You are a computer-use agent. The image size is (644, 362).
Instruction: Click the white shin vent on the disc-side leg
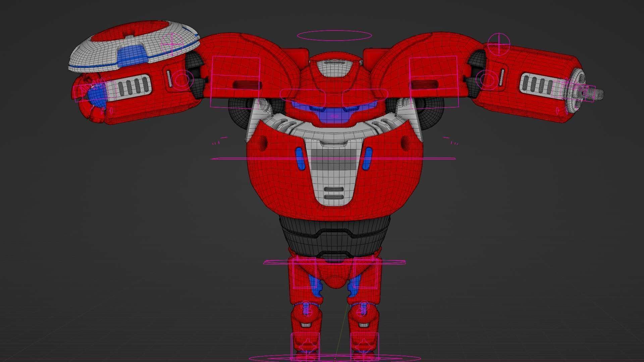306,325
